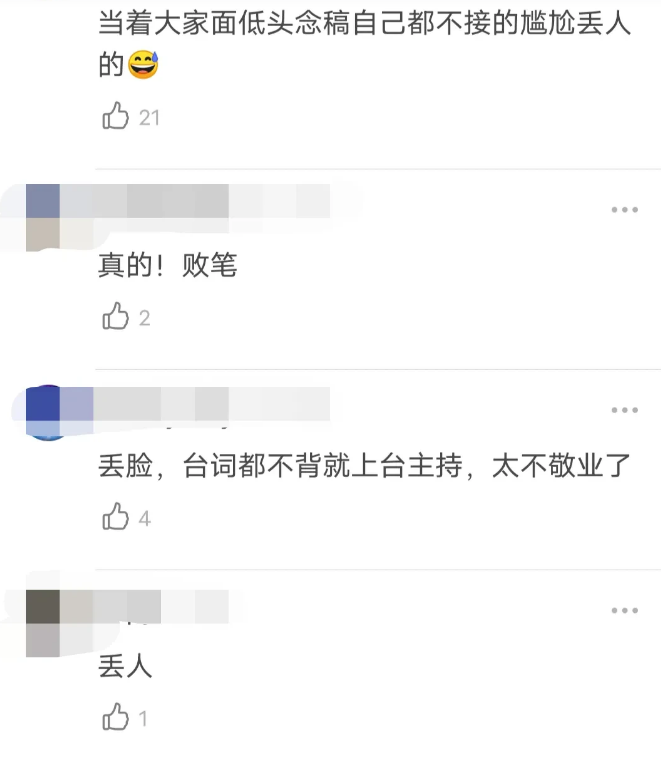
Task: Select the '丢人' comment text
Action: (x=126, y=666)
